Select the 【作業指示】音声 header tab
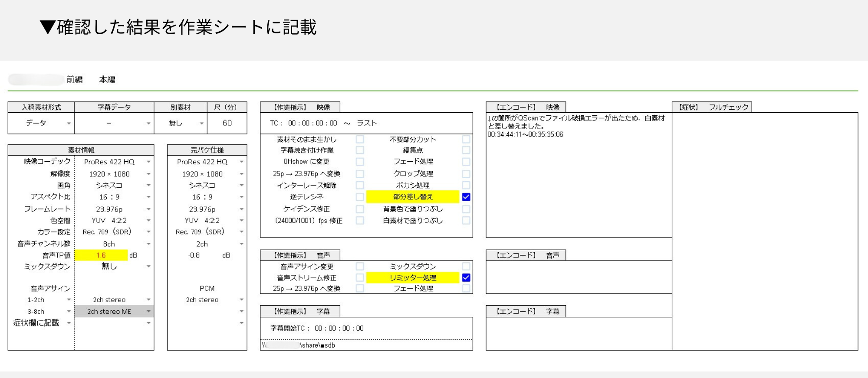Image resolution: width=868 pixels, height=378 pixels. click(x=300, y=255)
